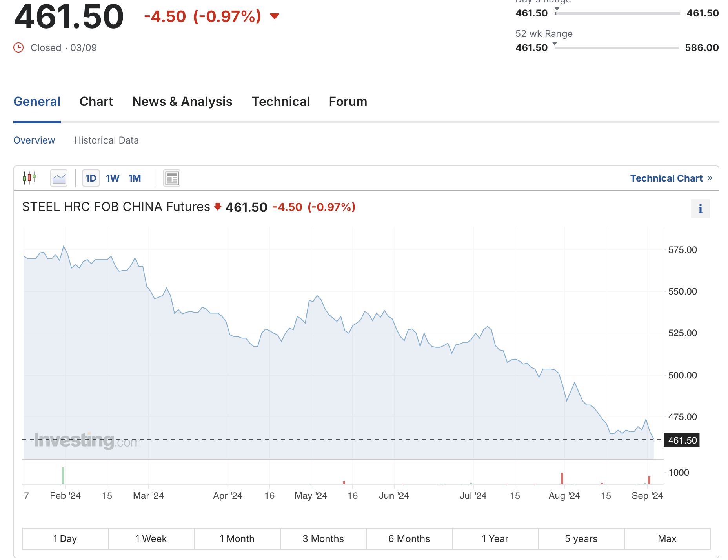
Task: Switch to candlestick chart icon
Action: (x=29, y=178)
